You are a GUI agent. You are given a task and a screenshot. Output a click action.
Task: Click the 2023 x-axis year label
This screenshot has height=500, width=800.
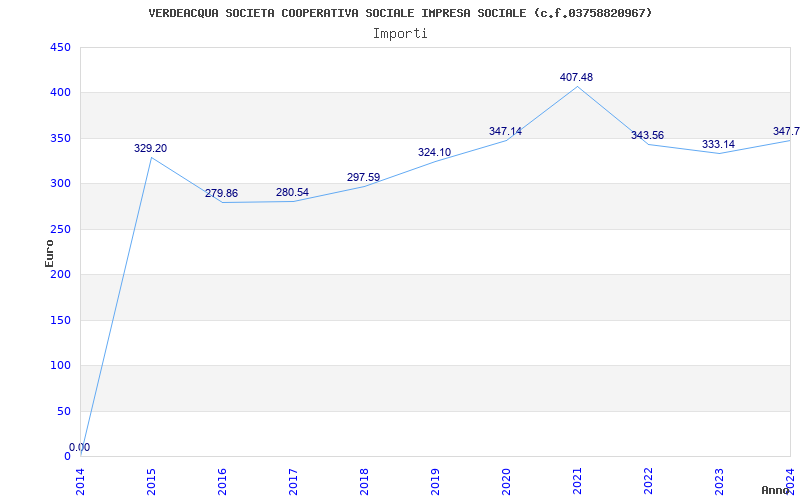[719, 482]
